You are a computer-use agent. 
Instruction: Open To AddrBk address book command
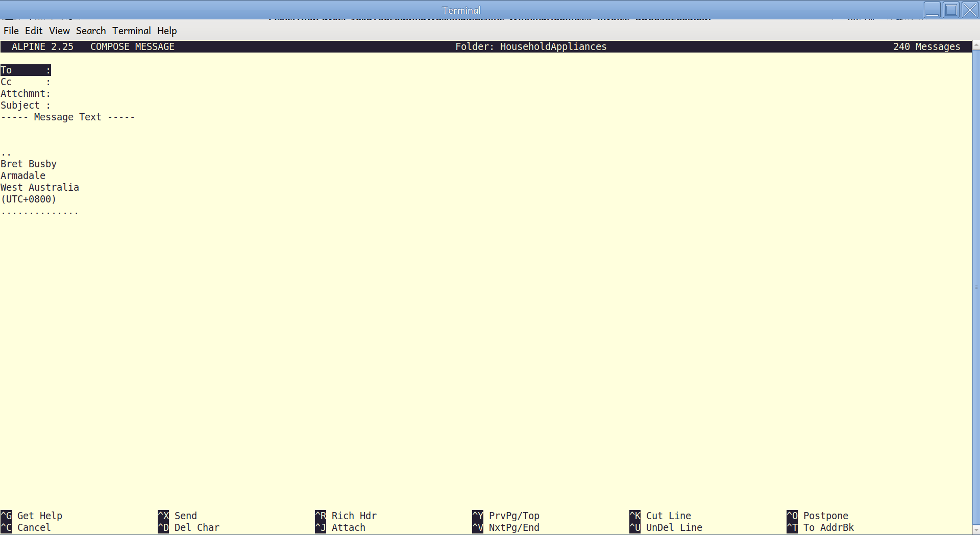click(828, 527)
